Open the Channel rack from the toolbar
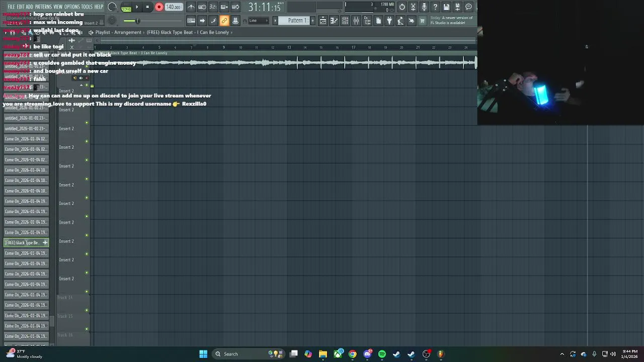The width and height of the screenshot is (644, 362). pos(345,21)
